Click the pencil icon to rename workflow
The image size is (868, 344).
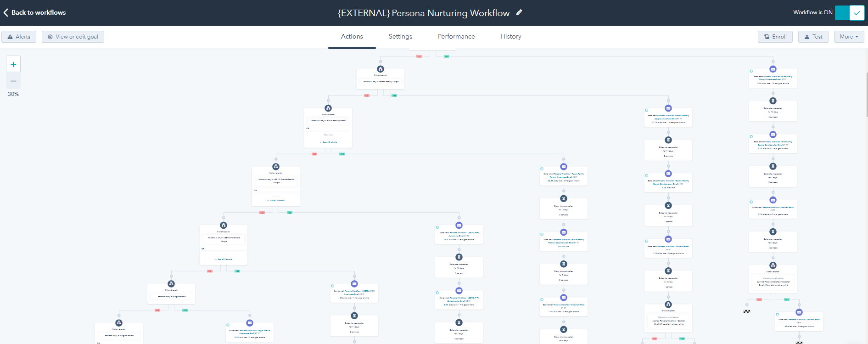(519, 12)
